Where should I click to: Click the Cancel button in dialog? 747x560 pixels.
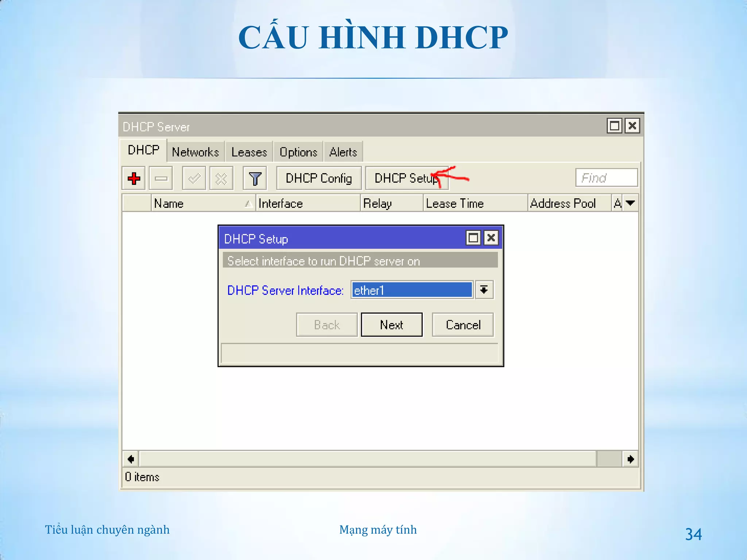tap(463, 324)
